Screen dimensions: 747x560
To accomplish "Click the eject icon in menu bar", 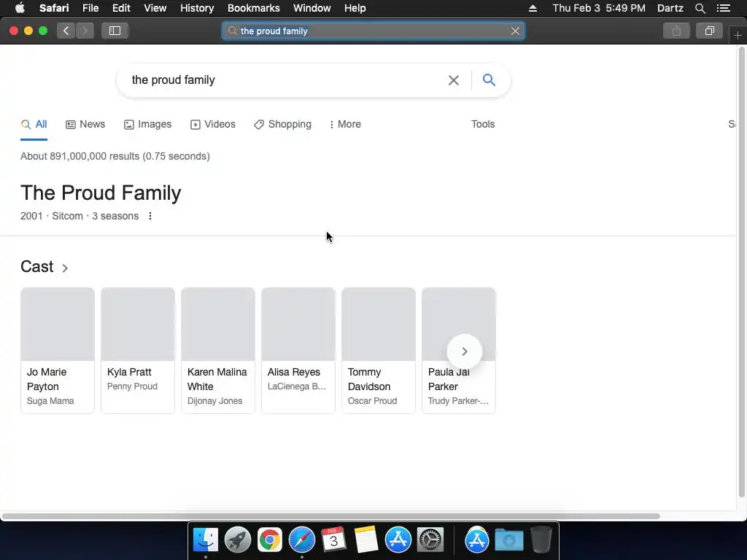I will [533, 8].
